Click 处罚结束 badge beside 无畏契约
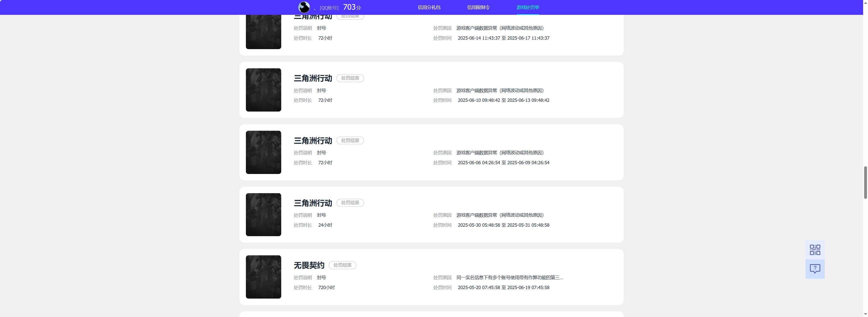868x317 pixels. point(342,265)
